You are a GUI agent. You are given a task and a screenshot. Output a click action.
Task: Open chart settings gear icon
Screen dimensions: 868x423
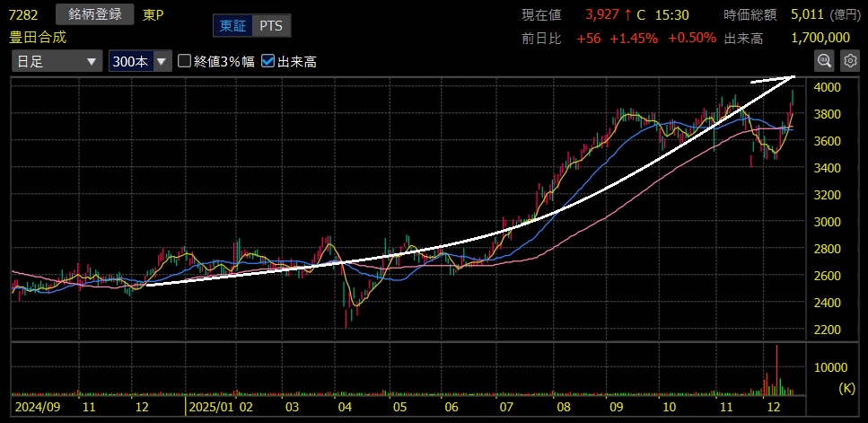click(849, 61)
